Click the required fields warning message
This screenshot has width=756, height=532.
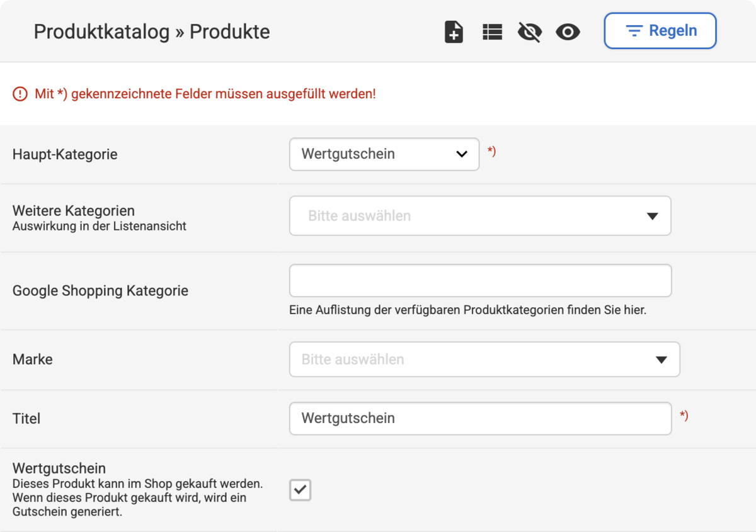pos(205,94)
